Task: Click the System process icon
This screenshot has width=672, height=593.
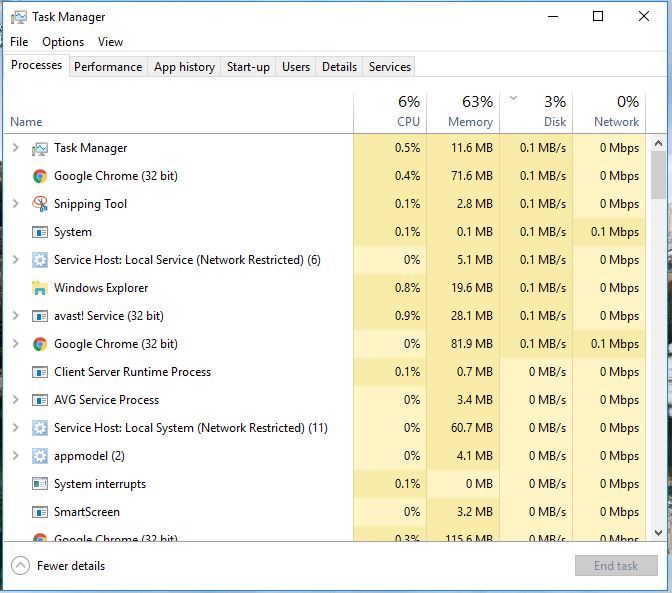Action: pos(40,232)
